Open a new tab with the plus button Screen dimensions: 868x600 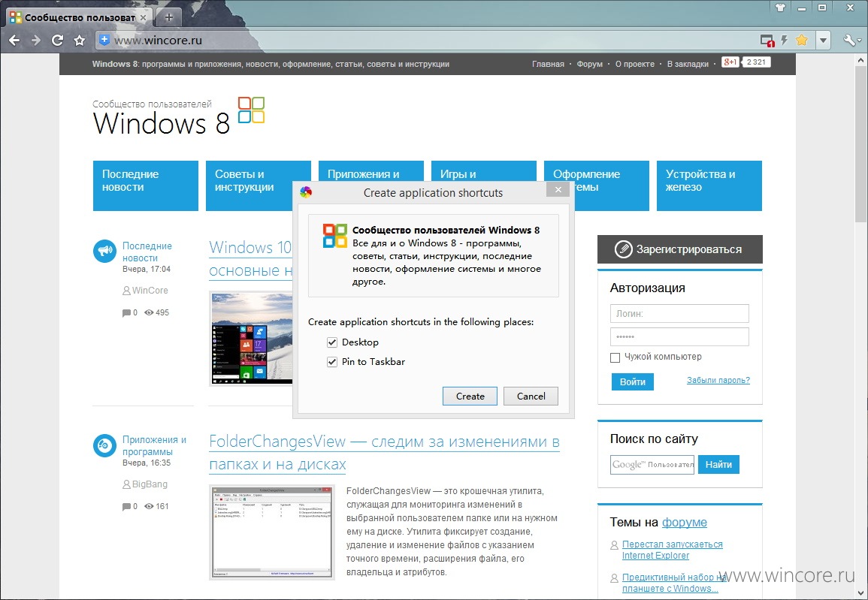click(x=169, y=18)
